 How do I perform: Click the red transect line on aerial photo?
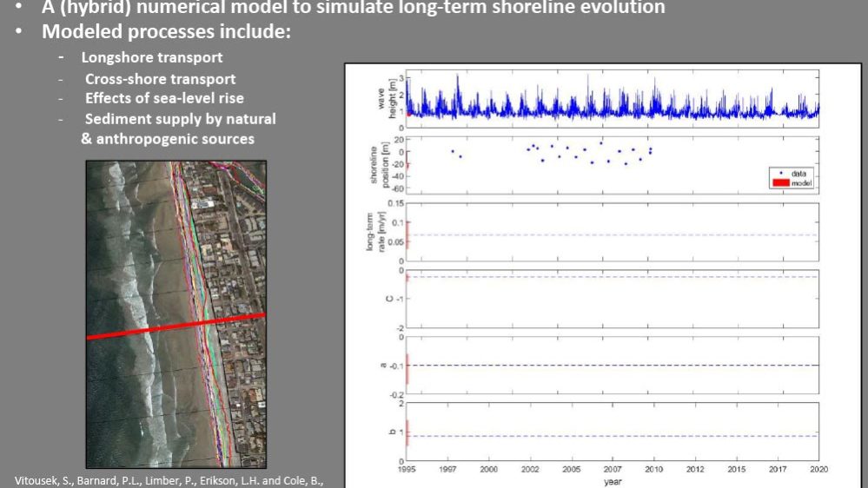coord(176,326)
